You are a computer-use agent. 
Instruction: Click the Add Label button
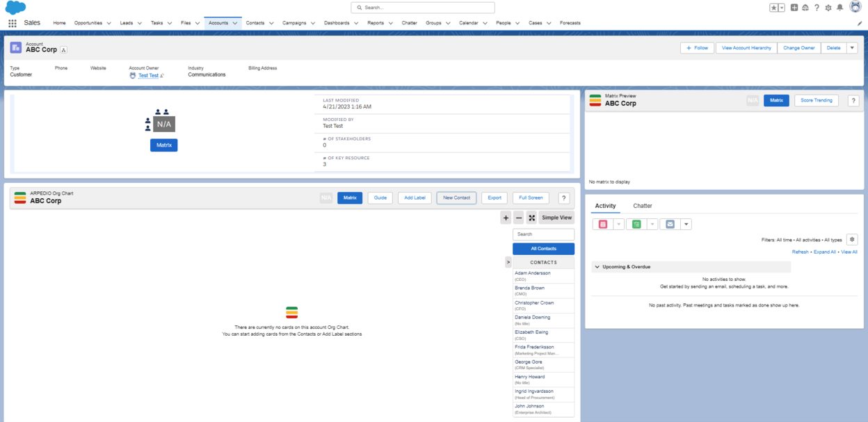point(415,198)
